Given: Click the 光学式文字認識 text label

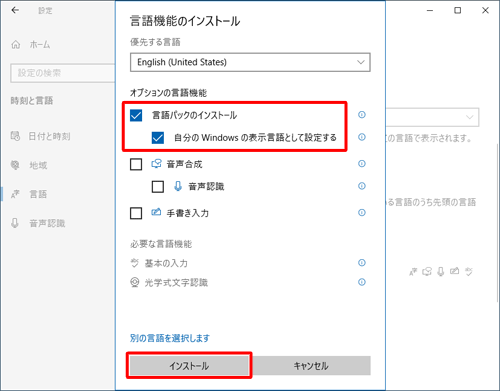Looking at the screenshot, I should [176, 283].
